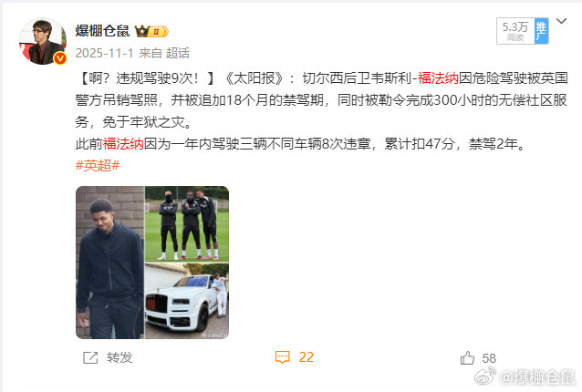Click the 转发 repost label
The width and height of the screenshot is (582, 392).
pos(120,357)
